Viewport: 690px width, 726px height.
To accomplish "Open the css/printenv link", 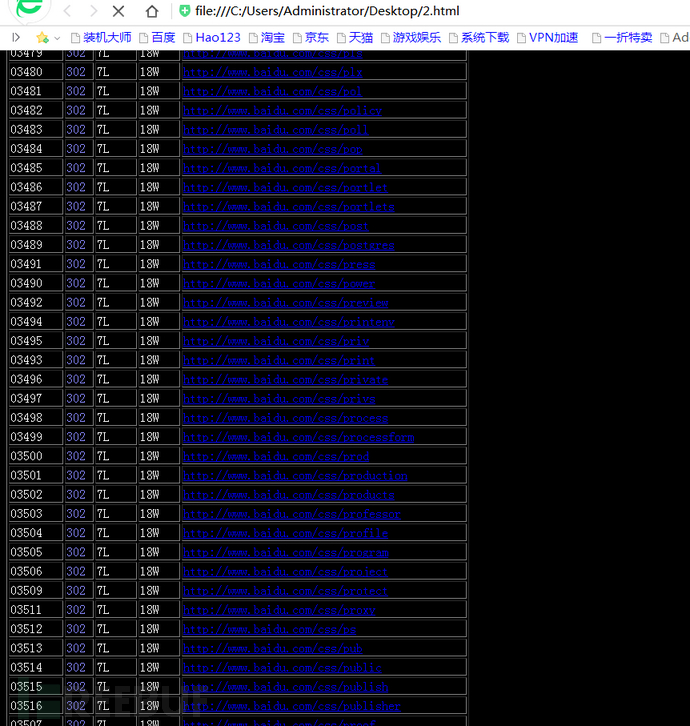I will (x=289, y=322).
